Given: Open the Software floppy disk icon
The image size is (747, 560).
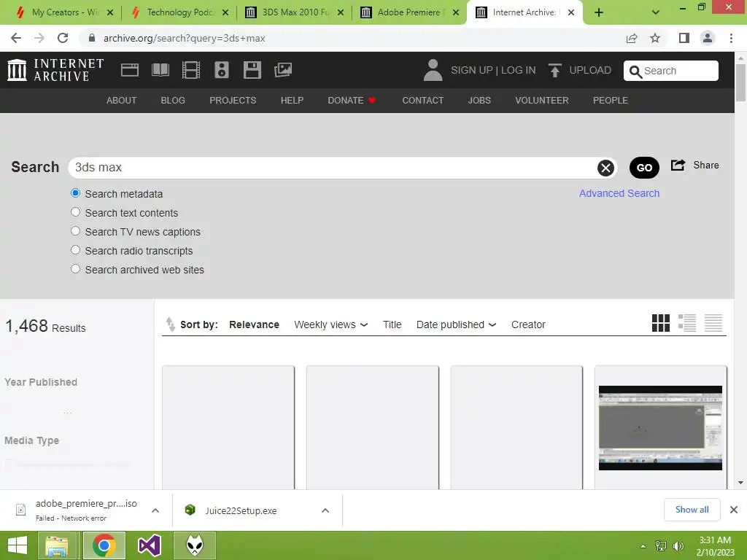Looking at the screenshot, I should (252, 70).
